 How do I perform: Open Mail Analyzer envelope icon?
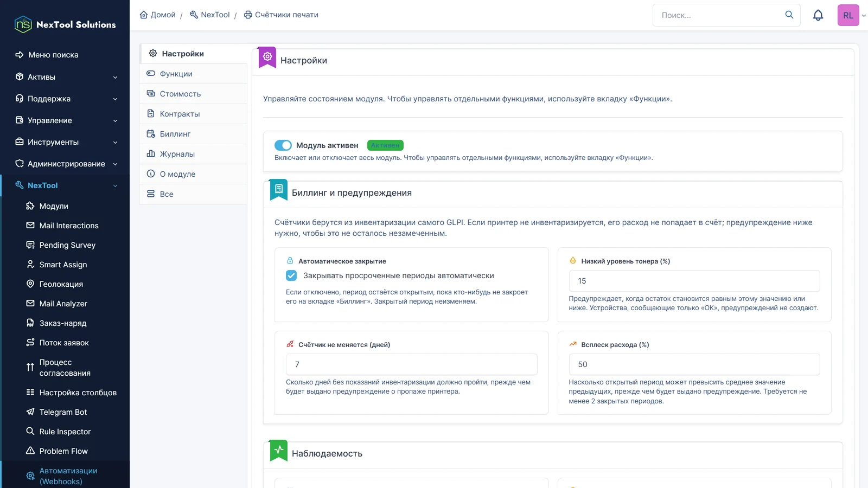(x=30, y=304)
